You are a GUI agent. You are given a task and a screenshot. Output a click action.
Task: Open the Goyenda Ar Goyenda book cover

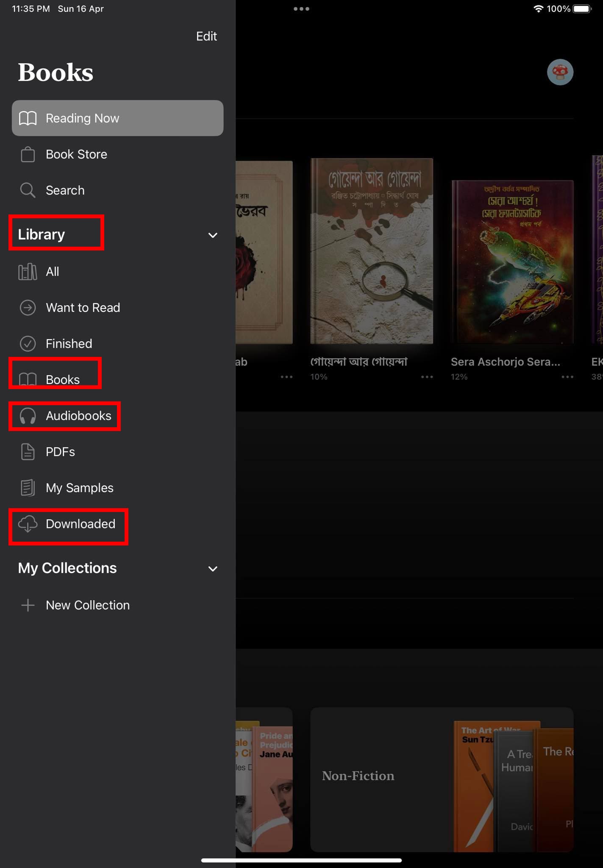pos(372,251)
